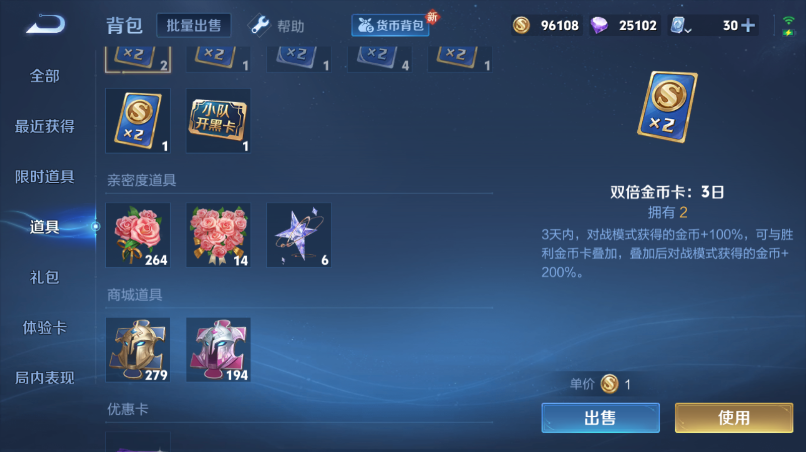Select the red rose bouquet item
Viewport: 806px width, 452px height.
coord(138,235)
